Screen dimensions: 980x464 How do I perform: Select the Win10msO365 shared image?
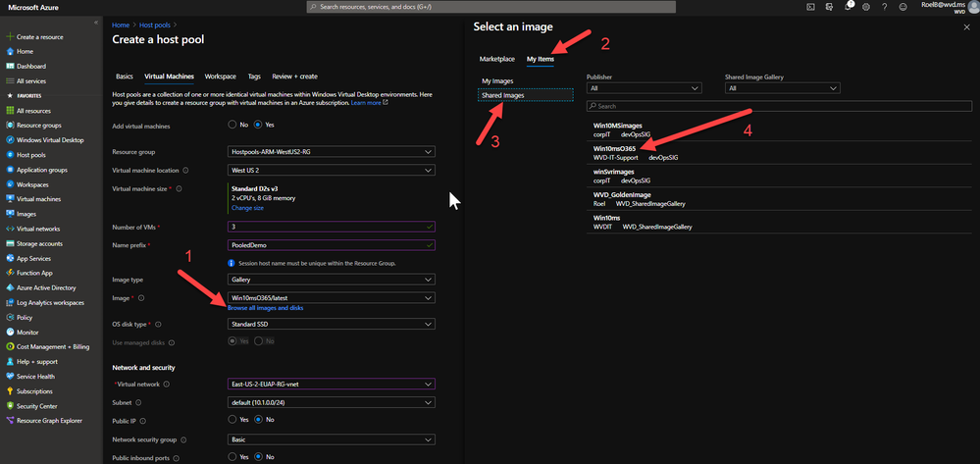(x=778, y=153)
